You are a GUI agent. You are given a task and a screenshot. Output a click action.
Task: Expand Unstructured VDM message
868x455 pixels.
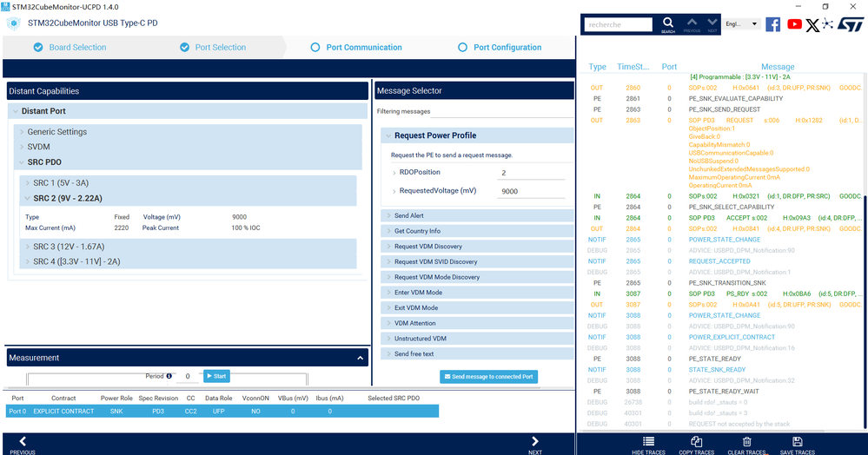point(388,339)
